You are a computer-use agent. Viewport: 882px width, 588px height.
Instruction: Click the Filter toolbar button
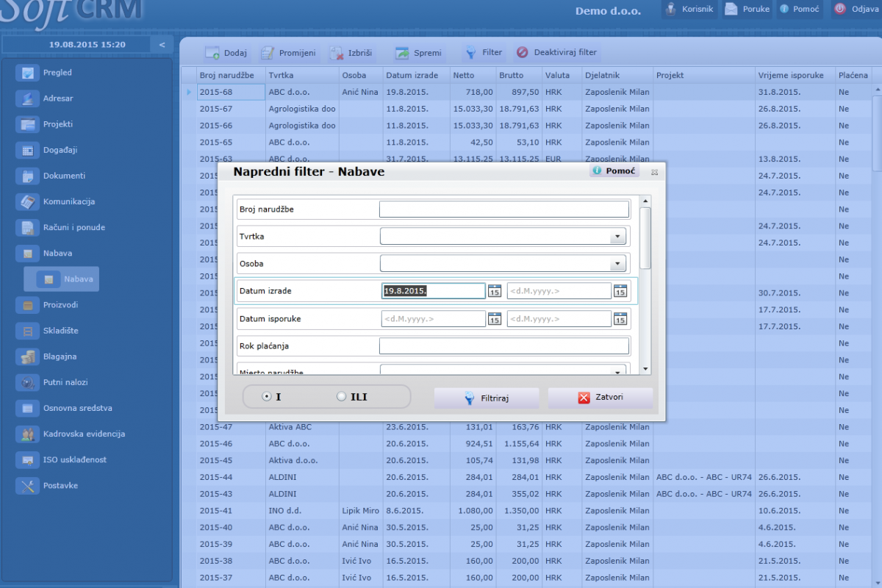(x=483, y=53)
